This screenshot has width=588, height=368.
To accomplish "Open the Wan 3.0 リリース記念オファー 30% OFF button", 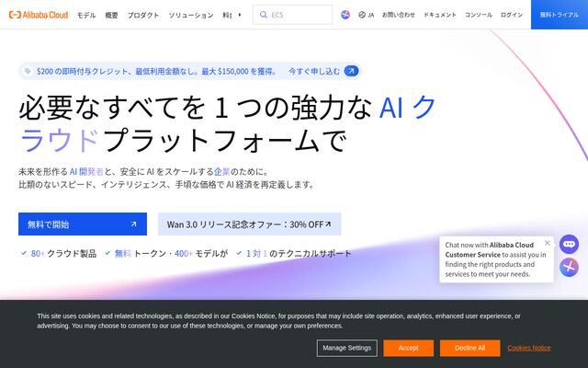I will click(249, 224).
